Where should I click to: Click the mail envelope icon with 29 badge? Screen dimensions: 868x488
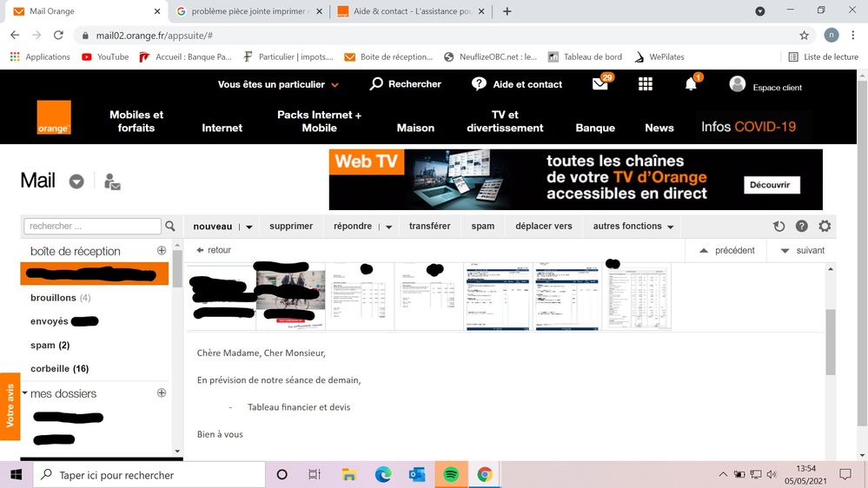click(x=600, y=84)
